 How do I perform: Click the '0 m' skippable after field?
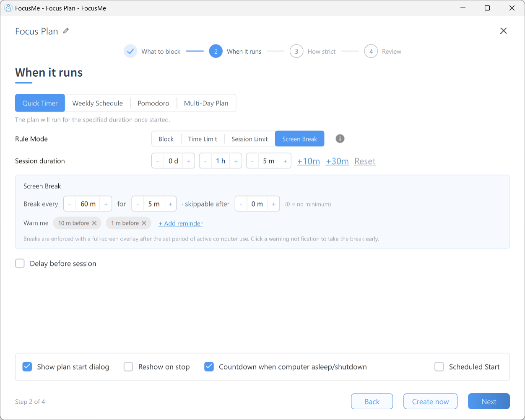click(257, 204)
